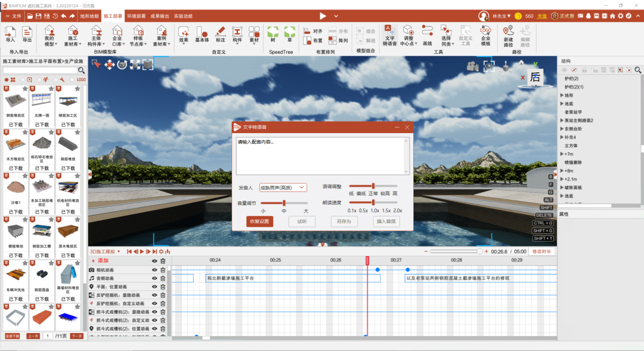Screen dimensions: 644x351
Task: Click the 另存为 save-as button
Action: click(344, 221)
